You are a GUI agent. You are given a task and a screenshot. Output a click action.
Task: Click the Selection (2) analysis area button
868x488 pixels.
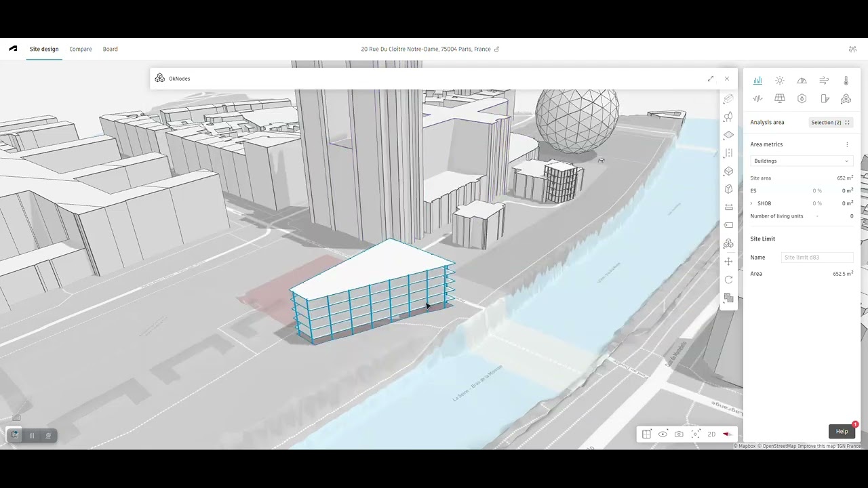830,123
